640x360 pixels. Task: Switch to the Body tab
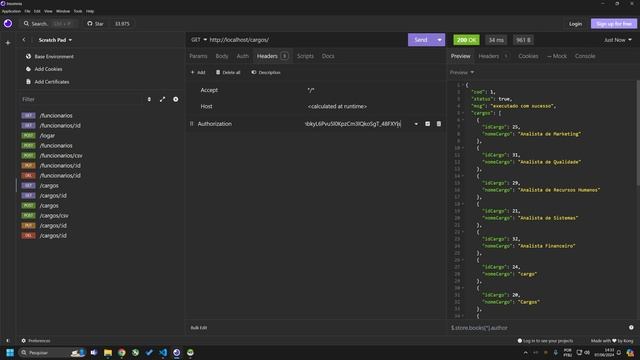(x=222, y=56)
